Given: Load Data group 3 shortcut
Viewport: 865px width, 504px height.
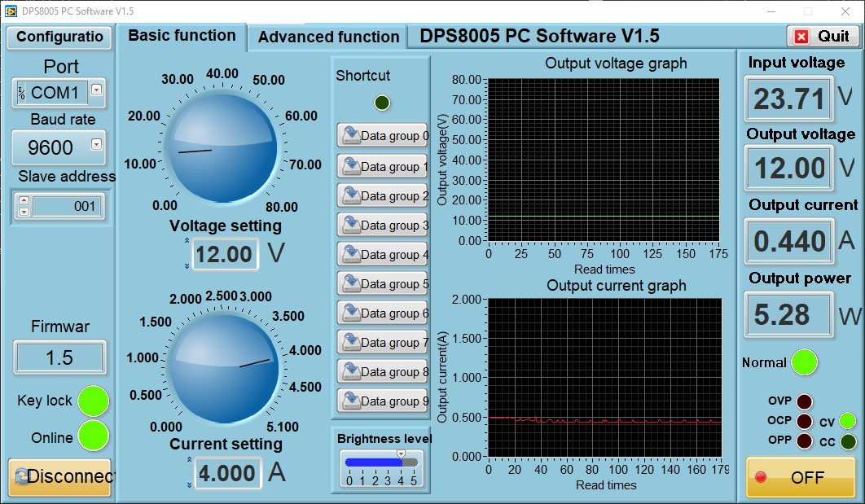Looking at the screenshot, I should (x=383, y=225).
